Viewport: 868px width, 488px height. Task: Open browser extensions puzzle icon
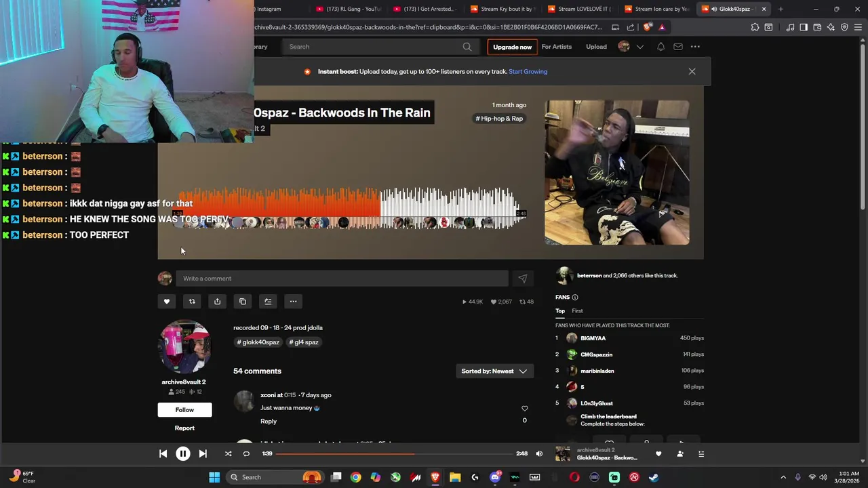(755, 27)
